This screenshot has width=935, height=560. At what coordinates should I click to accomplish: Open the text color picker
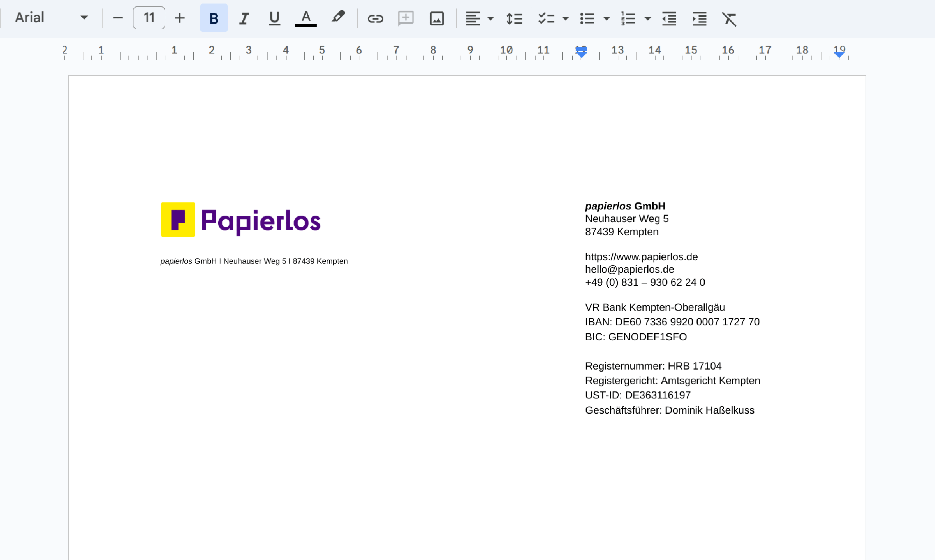(x=306, y=18)
